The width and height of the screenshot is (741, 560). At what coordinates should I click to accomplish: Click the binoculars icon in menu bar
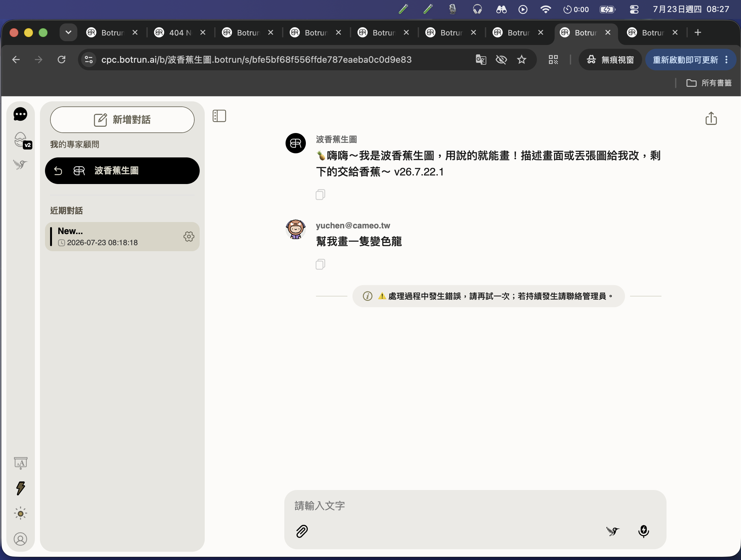point(501,9)
